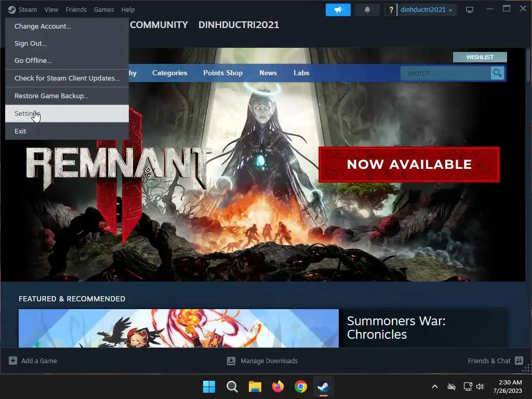Image resolution: width=532 pixels, height=399 pixels.
Task: Show hidden tray icons chevron
Action: [x=435, y=387]
